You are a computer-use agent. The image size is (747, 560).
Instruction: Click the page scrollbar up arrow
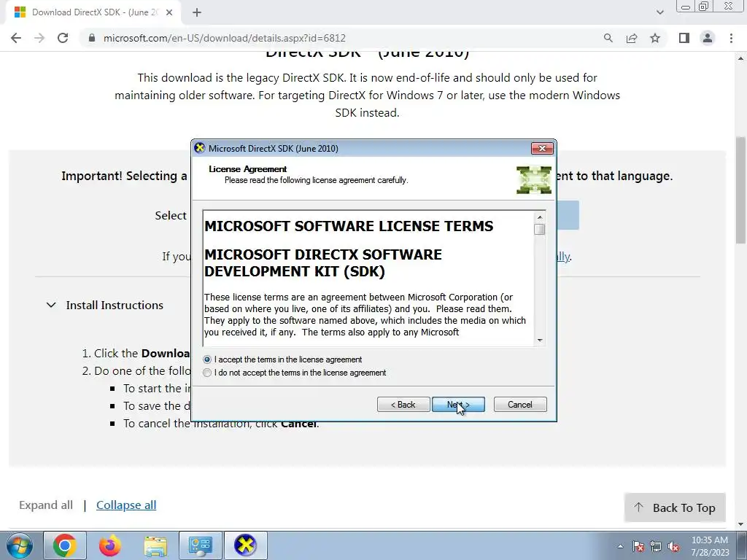pyautogui.click(x=741, y=58)
